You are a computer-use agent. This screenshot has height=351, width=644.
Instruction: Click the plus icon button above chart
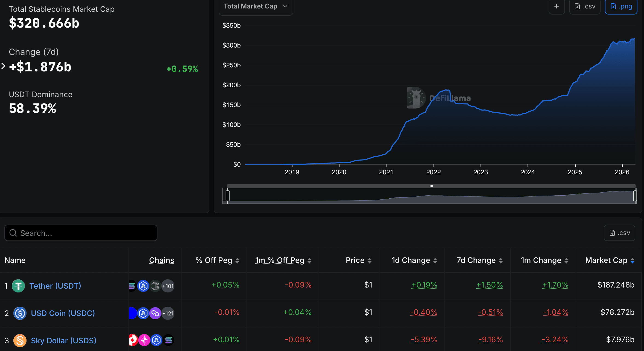tap(557, 6)
